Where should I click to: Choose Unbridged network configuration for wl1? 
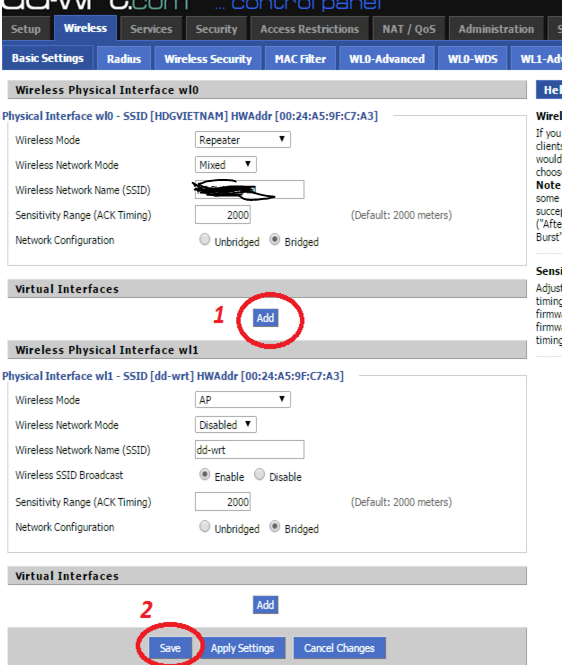204,526
